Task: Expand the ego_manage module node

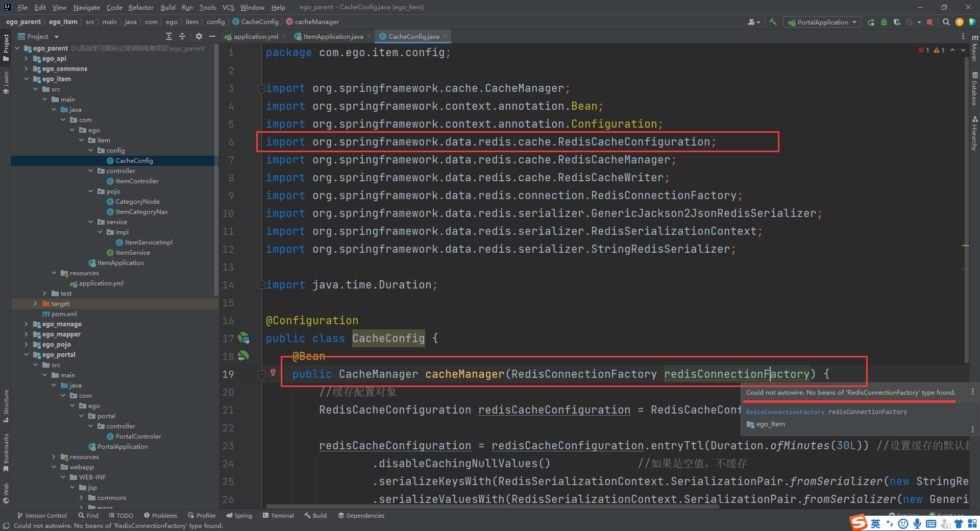Action: click(26, 324)
